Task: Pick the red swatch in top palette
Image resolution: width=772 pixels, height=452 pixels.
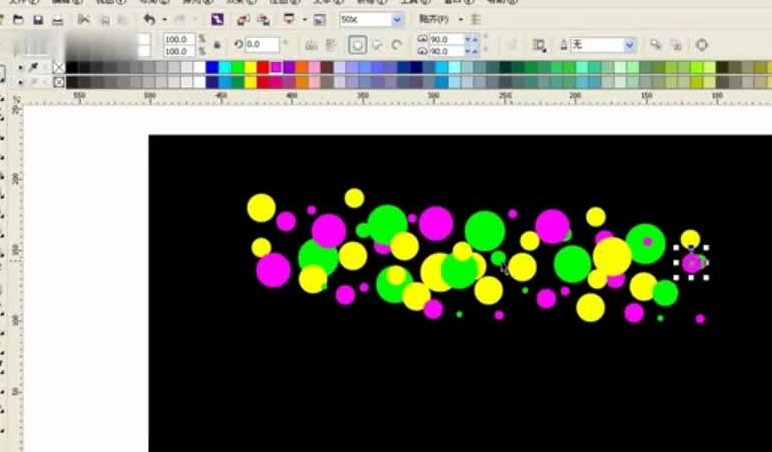Action: (263, 67)
